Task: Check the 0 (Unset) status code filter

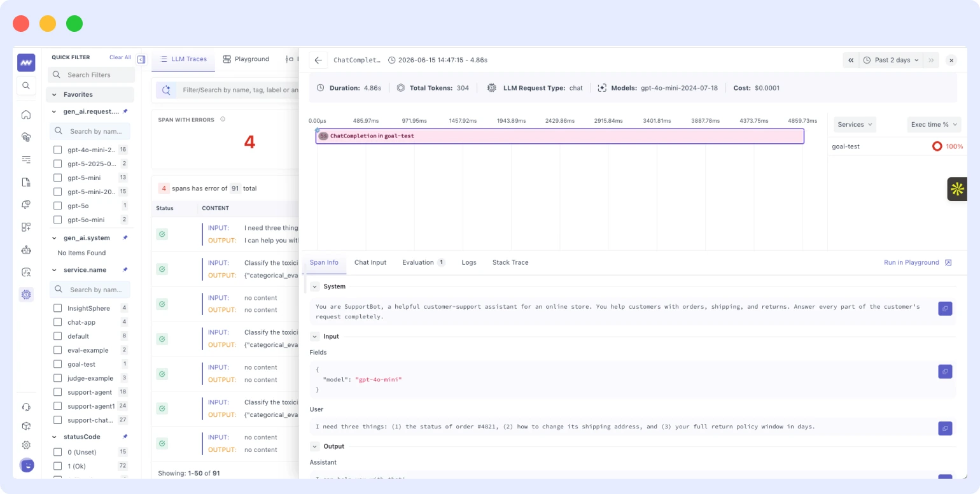Action: click(x=58, y=452)
